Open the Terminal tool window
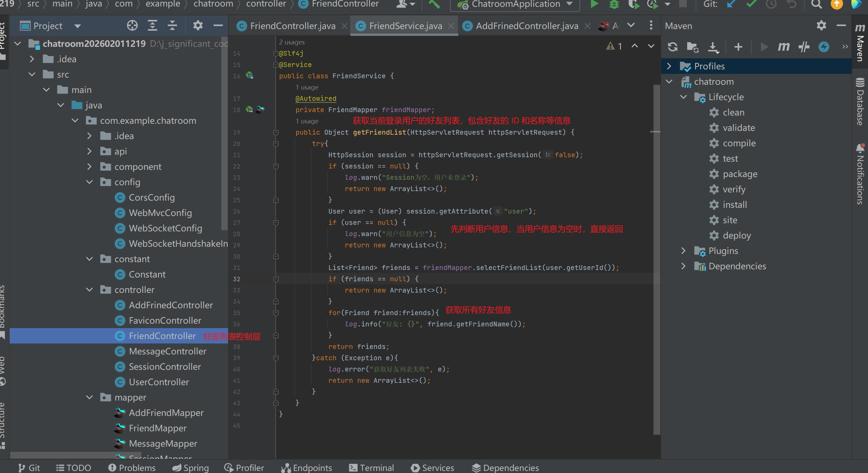The image size is (868, 473). pos(371,468)
